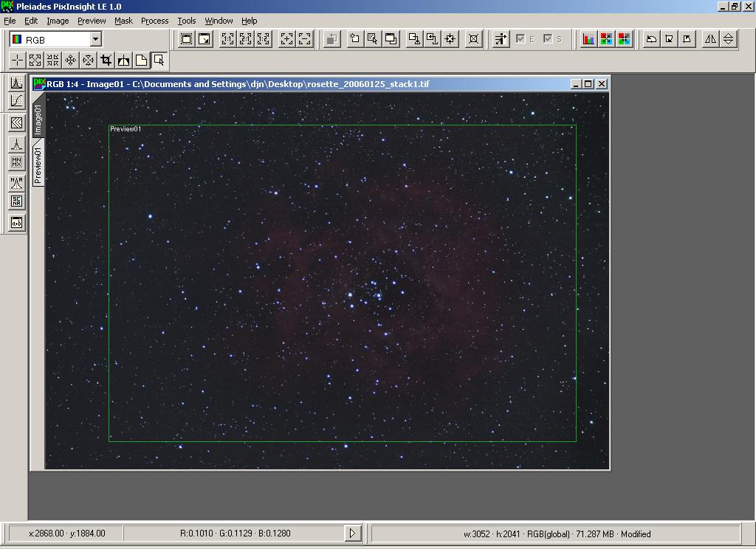Click the RGB histogram bars toolbar icon

588,39
